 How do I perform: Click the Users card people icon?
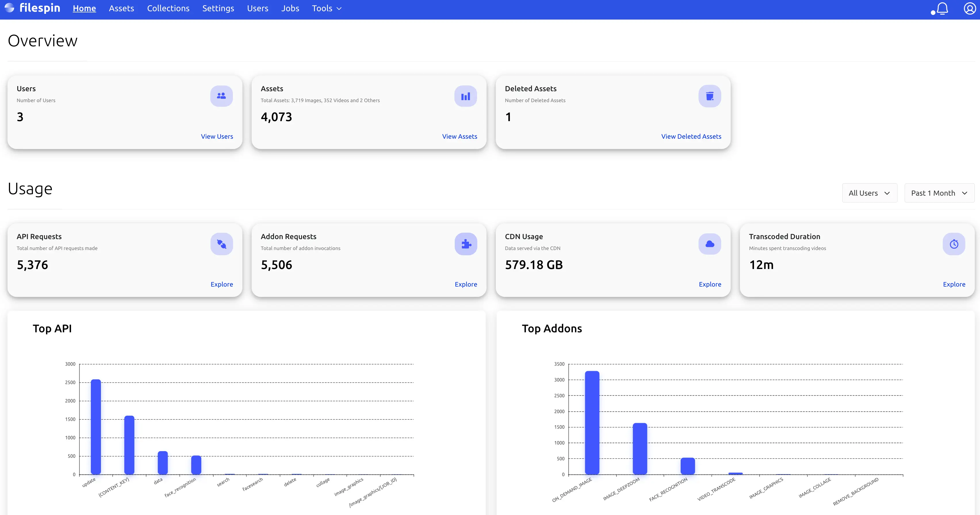221,96
